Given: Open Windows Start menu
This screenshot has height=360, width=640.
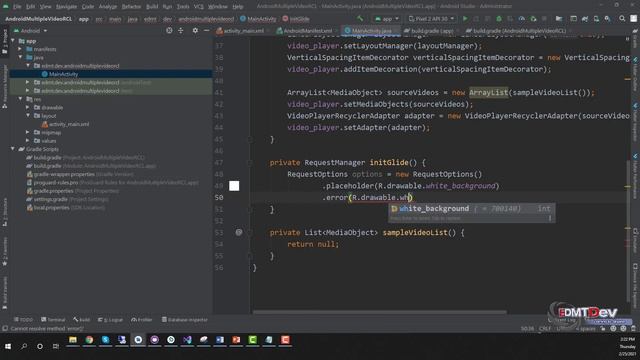Looking at the screenshot, I should [x=8, y=346].
